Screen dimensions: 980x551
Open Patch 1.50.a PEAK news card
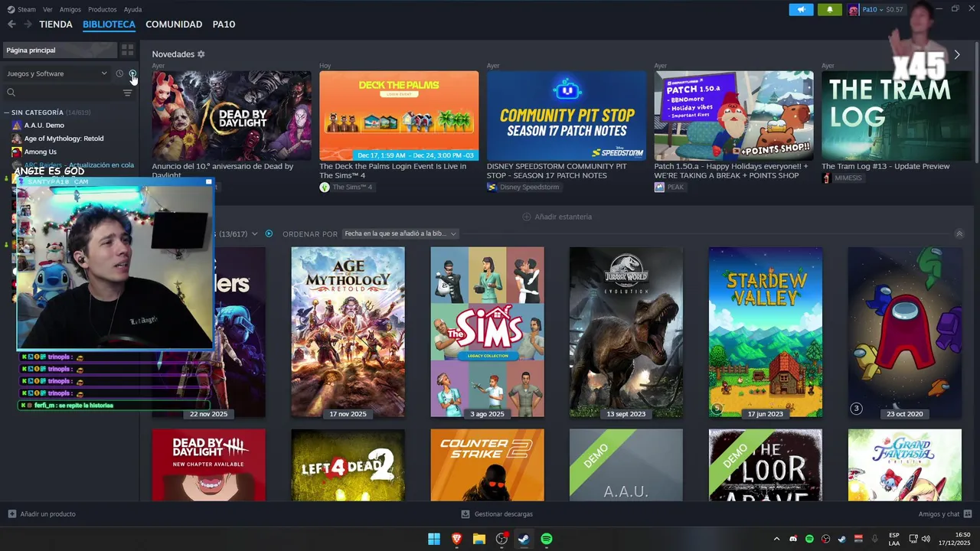pyautogui.click(x=733, y=116)
